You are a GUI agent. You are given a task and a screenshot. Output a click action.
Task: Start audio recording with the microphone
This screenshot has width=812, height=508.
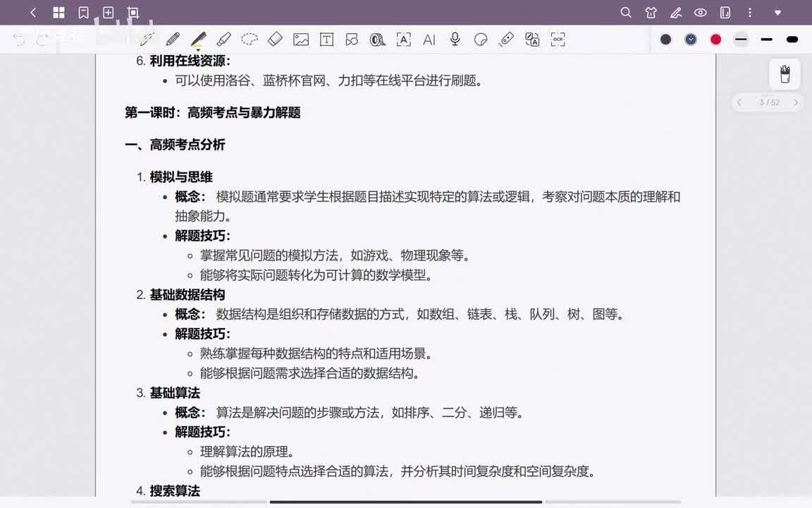pyautogui.click(x=455, y=40)
